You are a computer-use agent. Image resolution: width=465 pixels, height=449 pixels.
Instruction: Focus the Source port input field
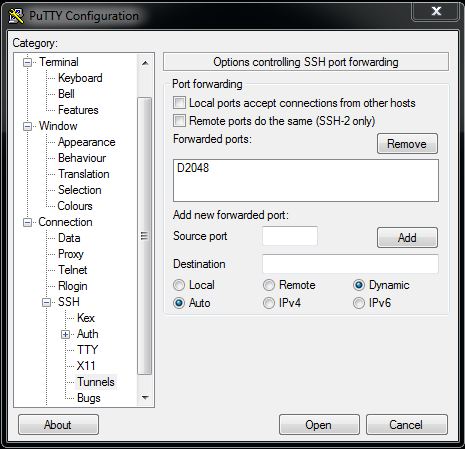coord(290,236)
